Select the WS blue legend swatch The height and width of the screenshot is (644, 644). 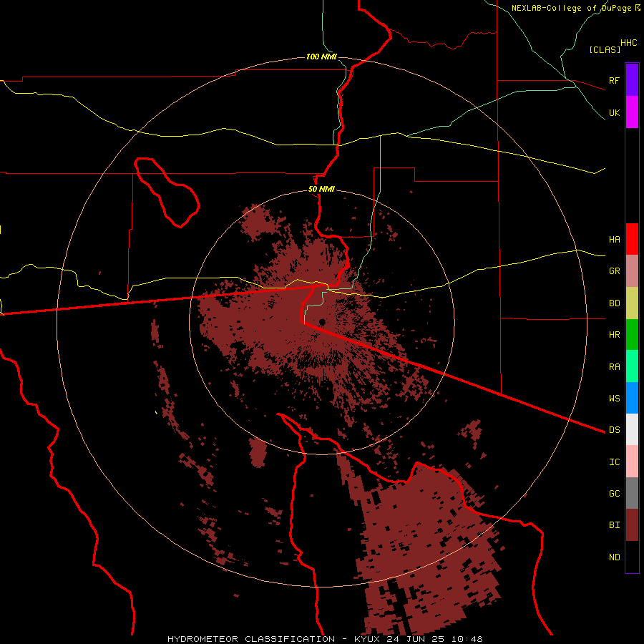tap(632, 398)
